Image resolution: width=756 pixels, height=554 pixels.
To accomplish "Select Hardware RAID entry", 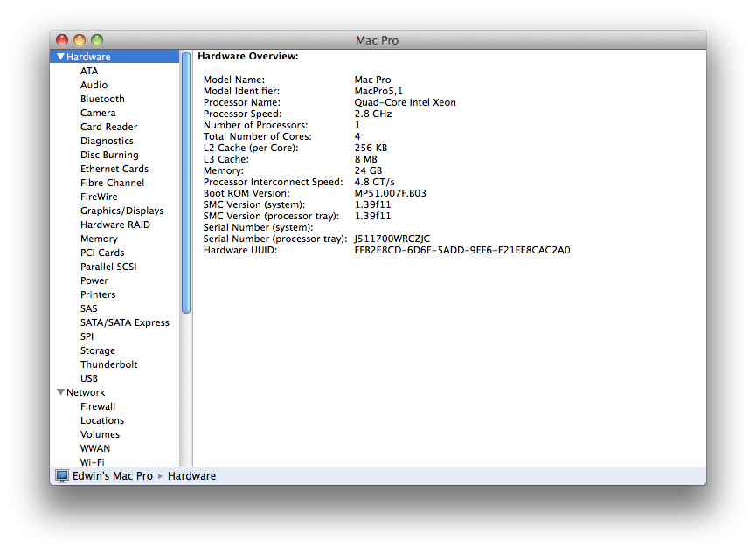I will click(x=115, y=225).
